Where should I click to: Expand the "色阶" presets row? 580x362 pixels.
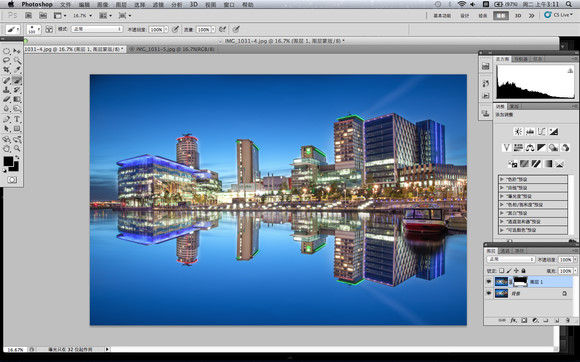point(533,179)
